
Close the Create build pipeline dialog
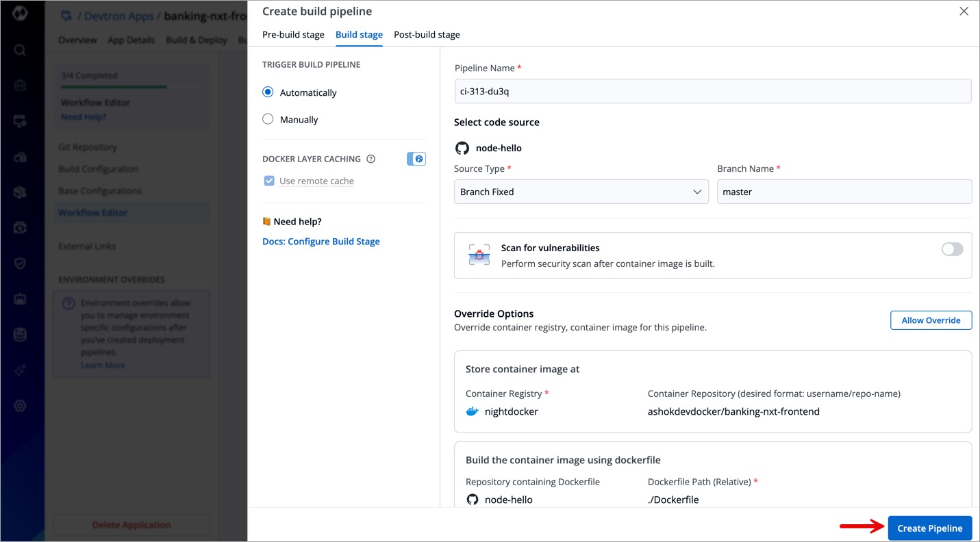point(964,12)
